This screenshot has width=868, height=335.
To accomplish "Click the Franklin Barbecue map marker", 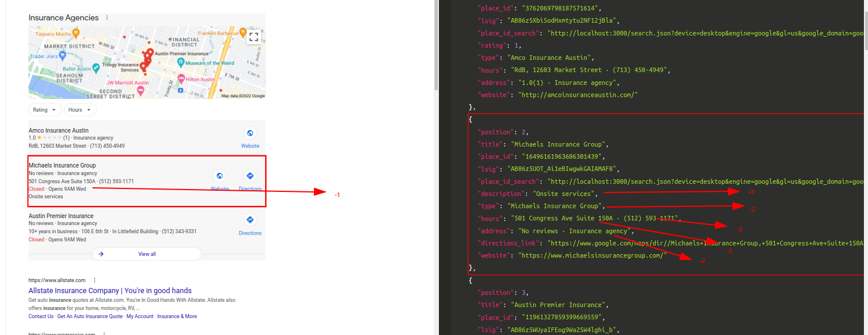I will coord(242,33).
